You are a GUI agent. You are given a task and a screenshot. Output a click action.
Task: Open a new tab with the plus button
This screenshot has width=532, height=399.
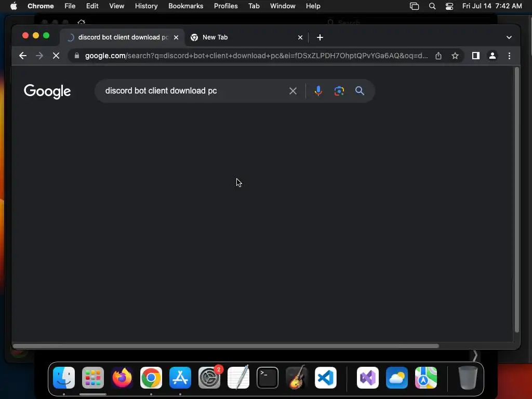(x=320, y=37)
